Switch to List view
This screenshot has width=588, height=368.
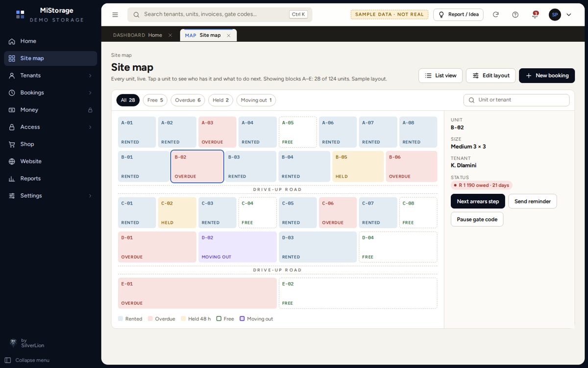(441, 76)
